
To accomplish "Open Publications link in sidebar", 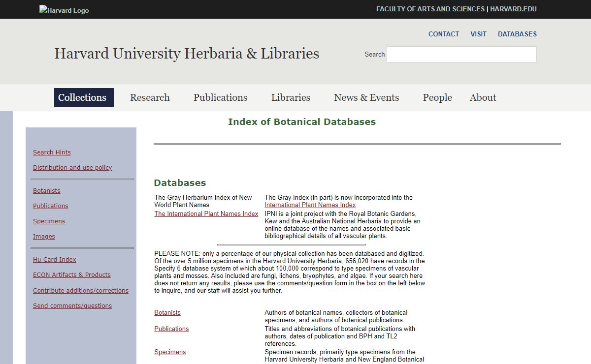I will coord(51,206).
